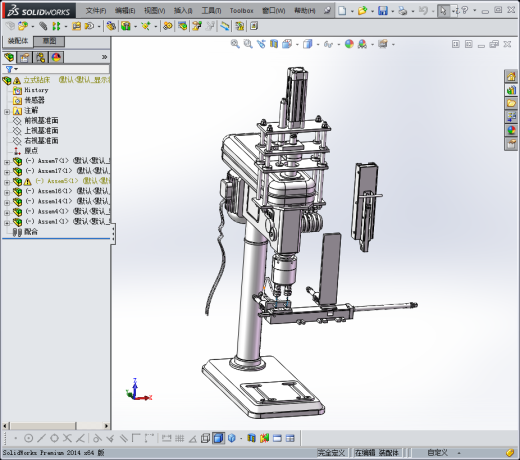The height and width of the screenshot is (460, 520).
Task: Switch to the 草图 tab
Action: (x=49, y=41)
